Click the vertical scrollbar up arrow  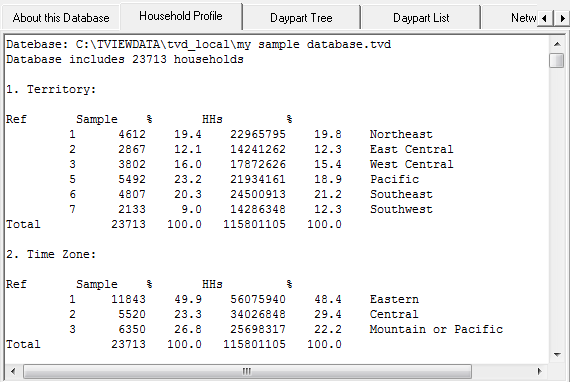click(x=557, y=44)
